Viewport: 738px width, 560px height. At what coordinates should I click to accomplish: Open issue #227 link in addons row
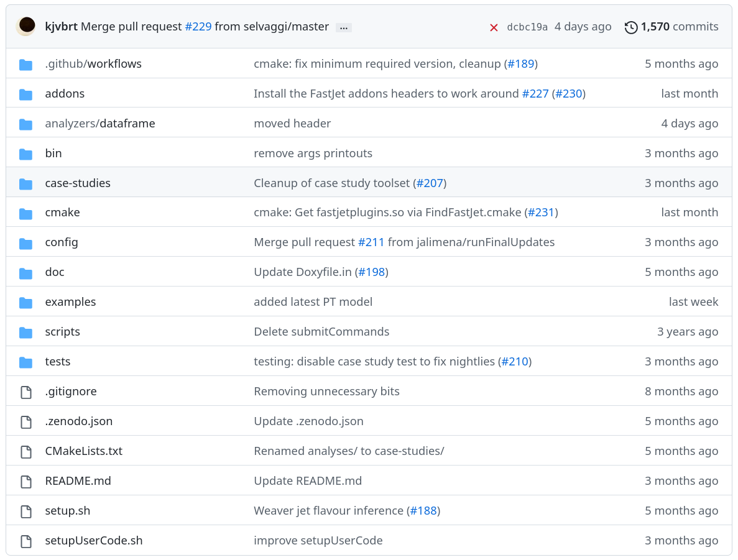pos(535,94)
